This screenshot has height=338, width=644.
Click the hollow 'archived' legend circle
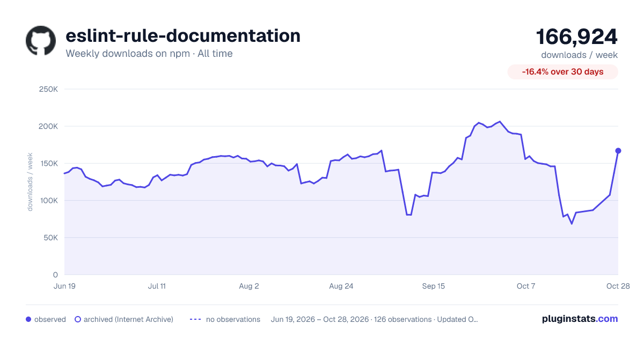pyautogui.click(x=78, y=319)
